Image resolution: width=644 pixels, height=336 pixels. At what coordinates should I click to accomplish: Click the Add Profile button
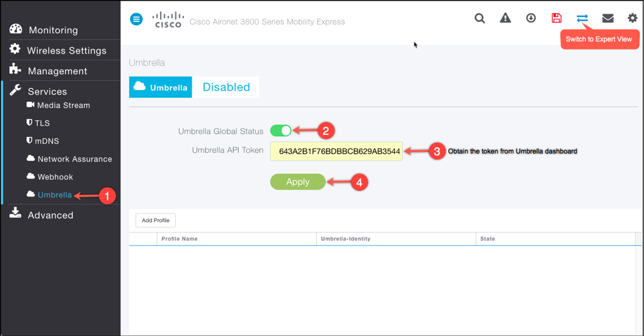(155, 220)
